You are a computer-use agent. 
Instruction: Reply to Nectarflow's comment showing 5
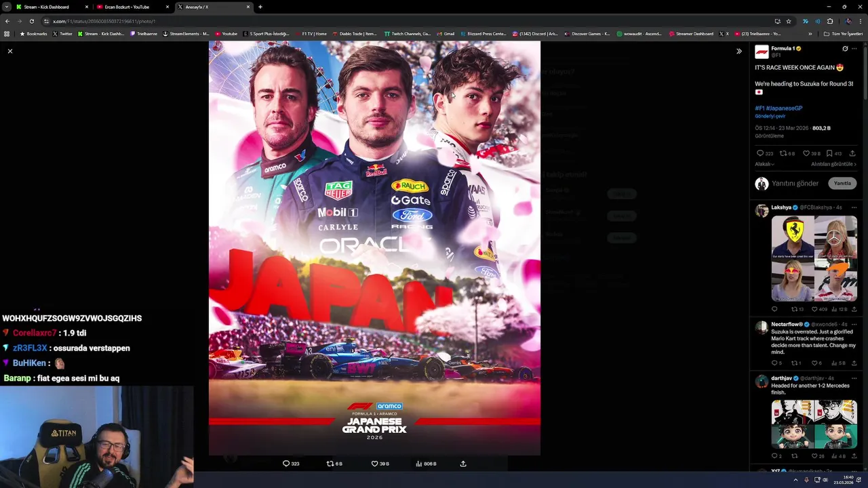point(774,363)
